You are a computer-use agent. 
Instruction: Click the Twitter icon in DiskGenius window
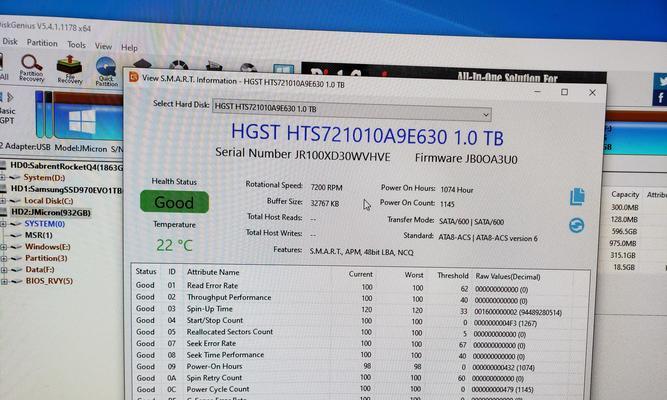[661, 80]
